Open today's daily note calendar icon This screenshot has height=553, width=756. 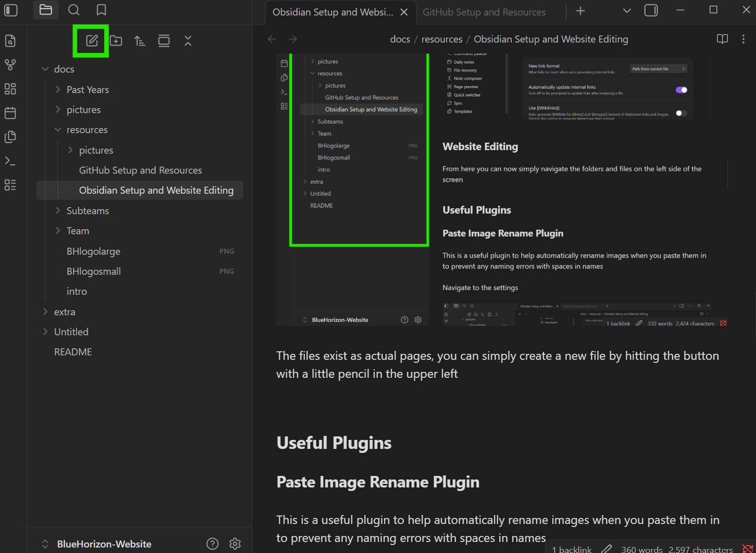10,113
